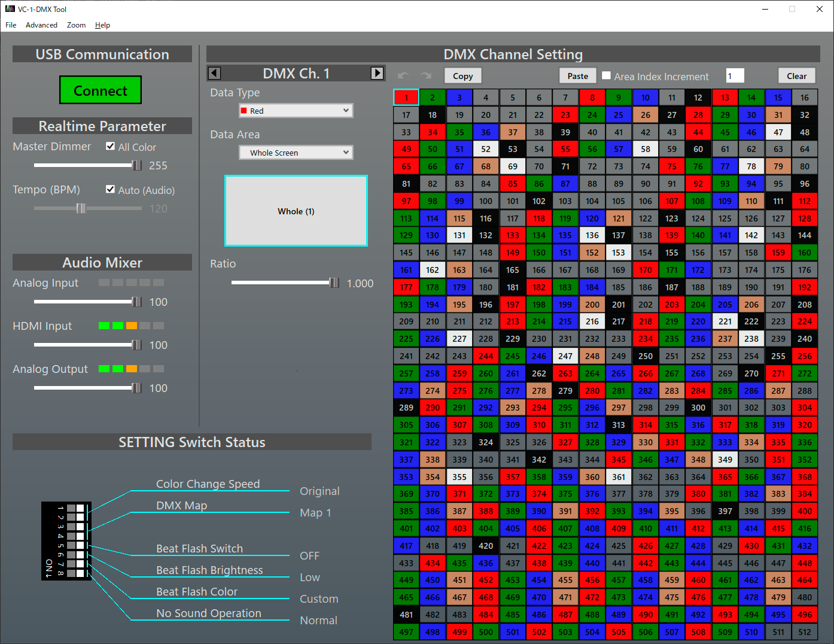This screenshot has width=834, height=644.
Task: Click the Master Dimmer value 255
Action: 158,166
